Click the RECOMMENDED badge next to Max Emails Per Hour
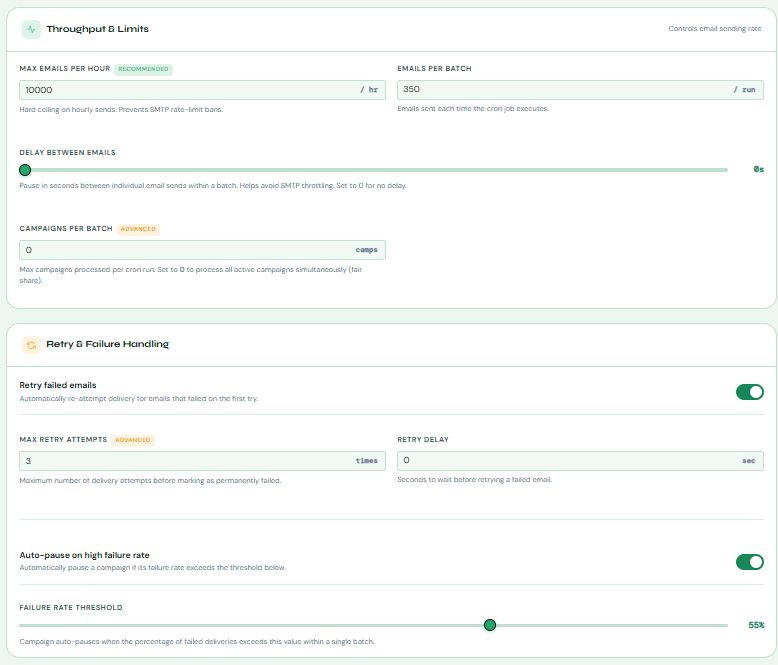This screenshot has width=778, height=665. point(143,69)
